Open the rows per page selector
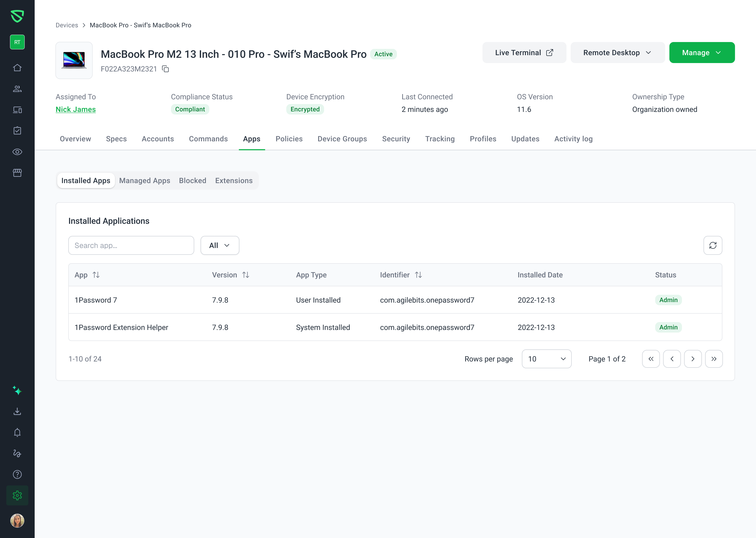The height and width of the screenshot is (538, 756). pos(546,359)
